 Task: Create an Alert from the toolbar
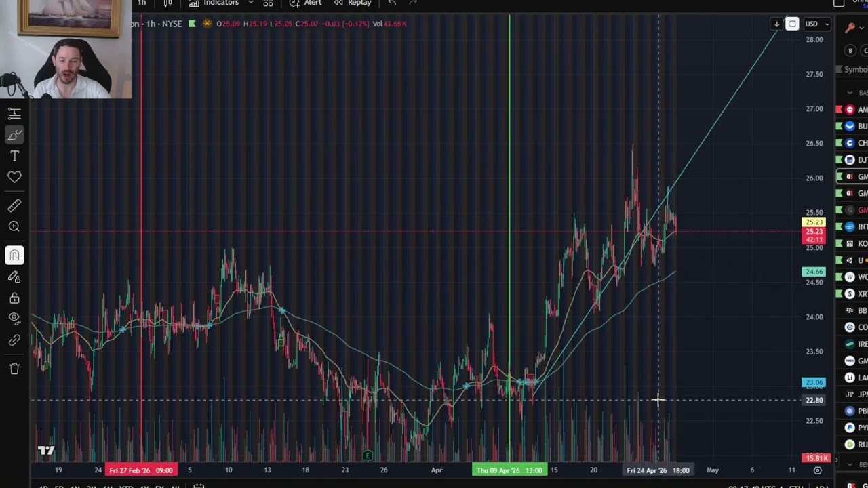[x=305, y=3]
